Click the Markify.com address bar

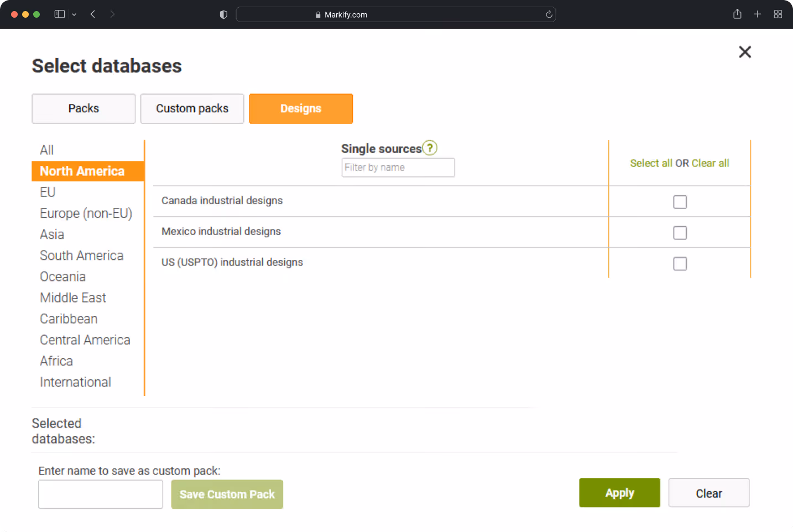click(396, 14)
